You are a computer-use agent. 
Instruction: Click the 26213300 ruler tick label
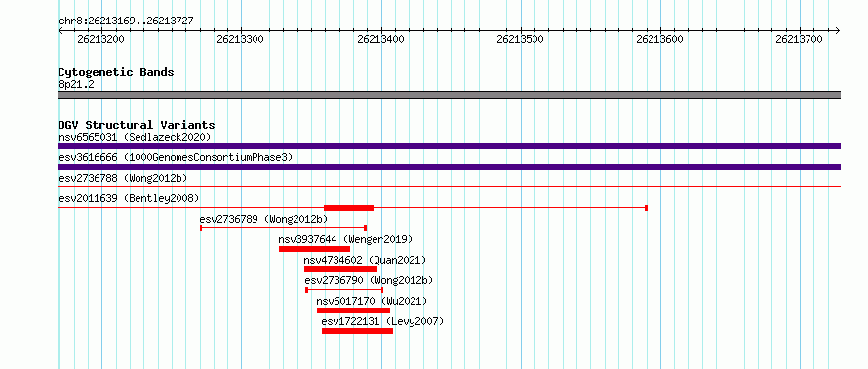click(240, 39)
